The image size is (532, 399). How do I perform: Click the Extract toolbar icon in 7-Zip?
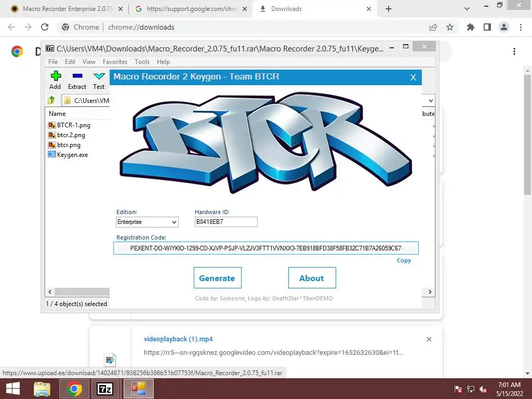(77, 80)
